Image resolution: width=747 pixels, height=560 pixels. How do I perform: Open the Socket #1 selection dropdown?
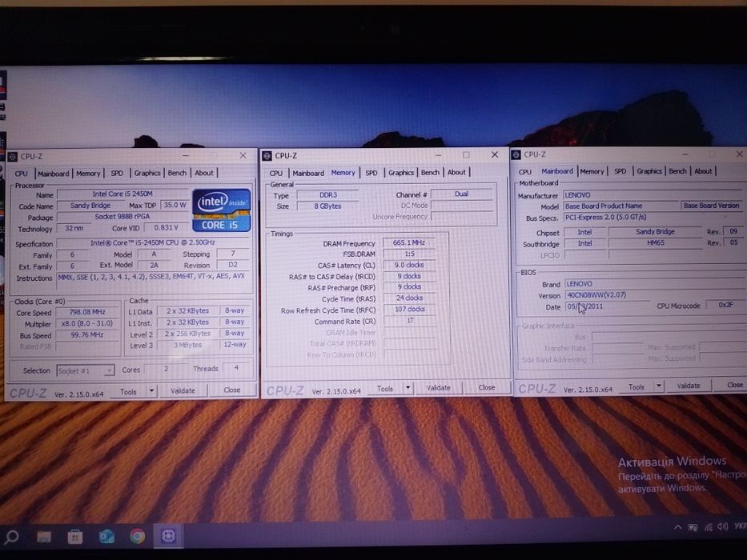86,370
